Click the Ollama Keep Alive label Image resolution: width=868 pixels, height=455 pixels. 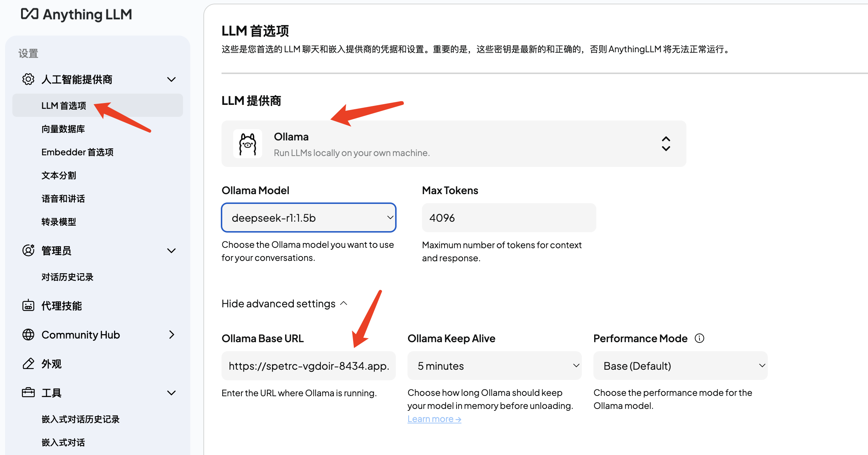451,338
